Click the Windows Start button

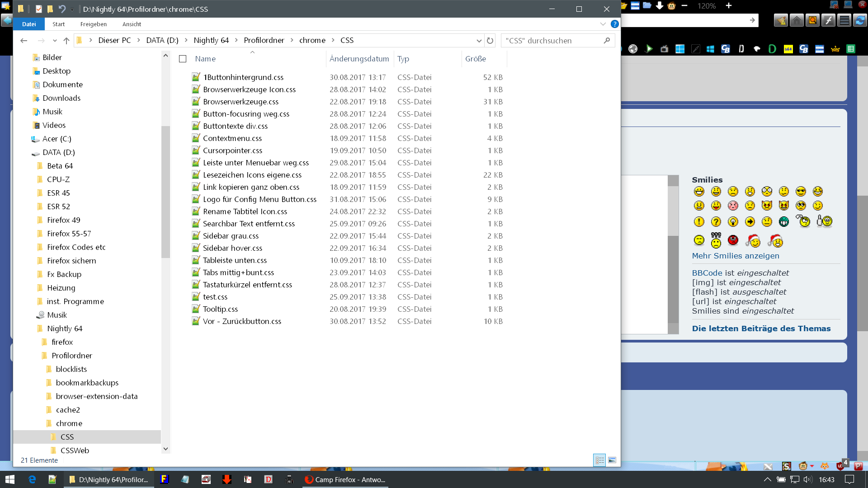point(9,479)
